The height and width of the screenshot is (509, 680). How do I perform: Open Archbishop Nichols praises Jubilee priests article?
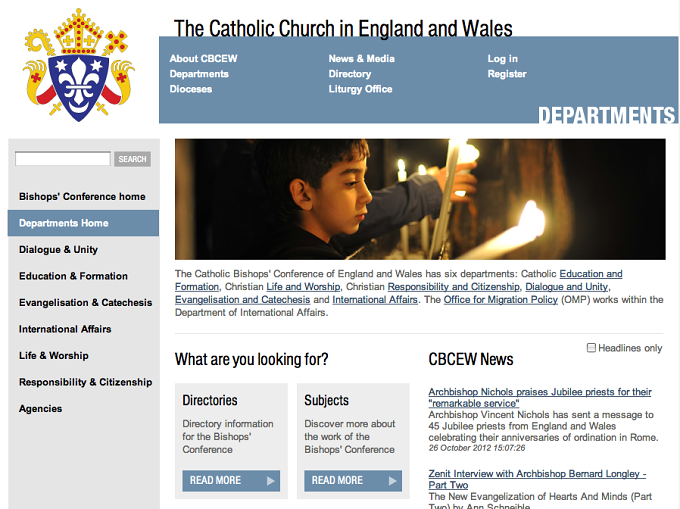coord(540,397)
